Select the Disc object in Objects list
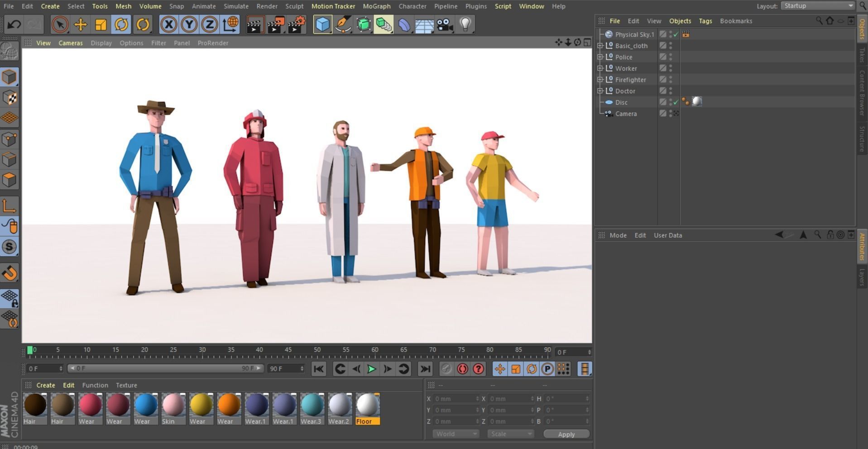The height and width of the screenshot is (449, 868). [621, 102]
